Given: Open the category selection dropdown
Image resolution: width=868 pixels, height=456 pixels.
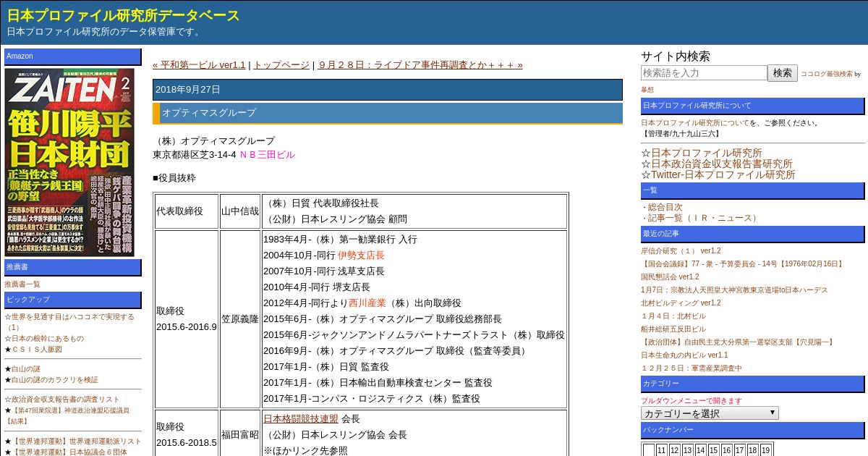Looking at the screenshot, I should coord(710,413).
